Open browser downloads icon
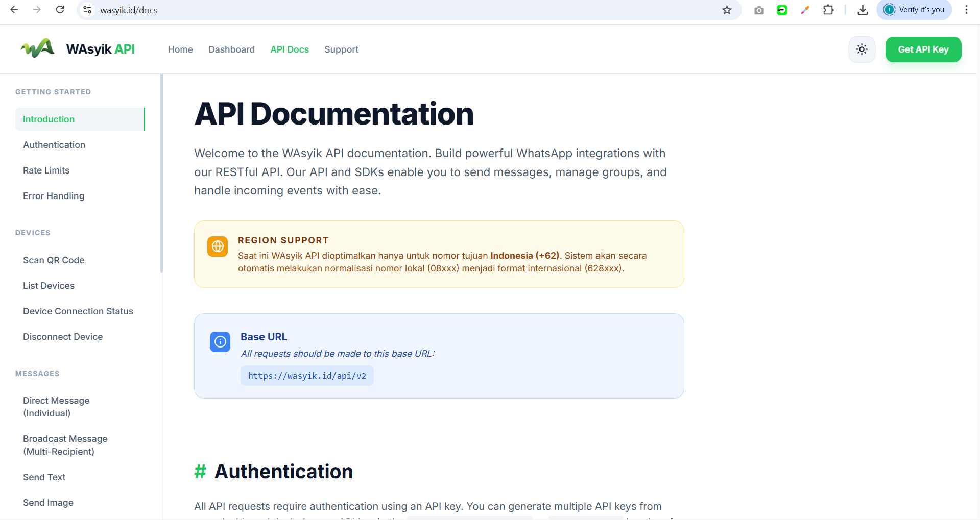This screenshot has width=980, height=520. click(x=863, y=10)
